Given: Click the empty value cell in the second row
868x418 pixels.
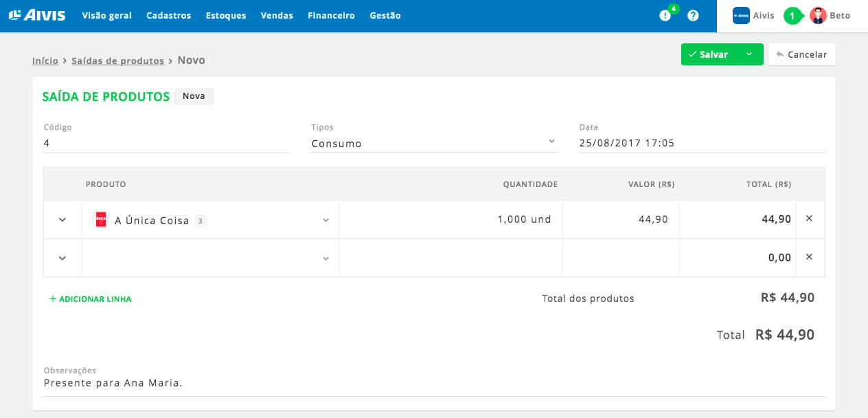Looking at the screenshot, I should coord(621,258).
